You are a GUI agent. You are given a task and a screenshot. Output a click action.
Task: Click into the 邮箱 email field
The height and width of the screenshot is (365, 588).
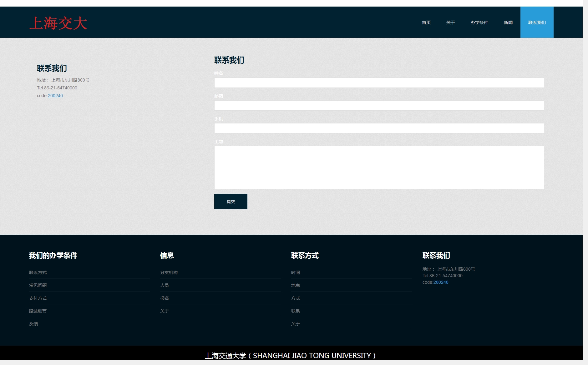379,106
